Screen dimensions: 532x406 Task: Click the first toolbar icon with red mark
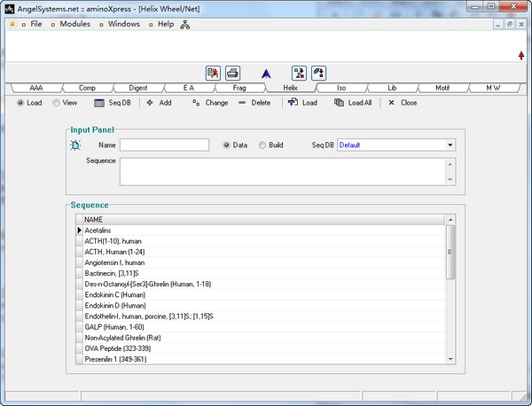click(213, 73)
